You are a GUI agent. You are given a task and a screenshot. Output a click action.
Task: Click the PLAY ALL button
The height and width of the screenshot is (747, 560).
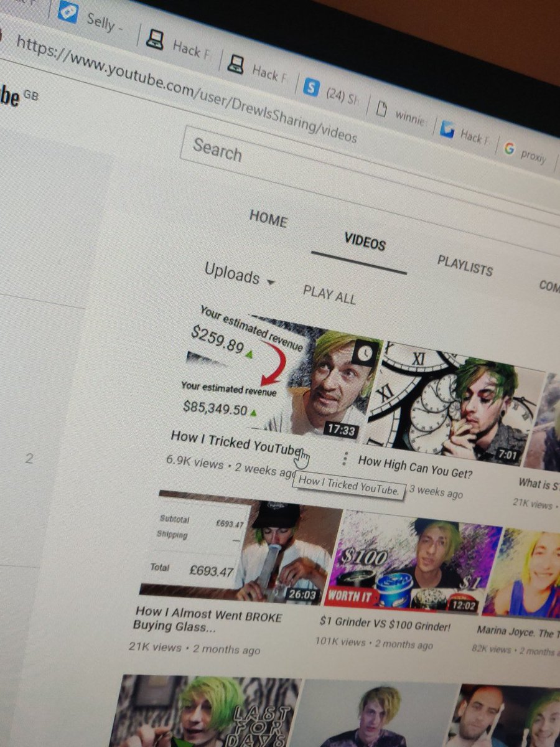(329, 293)
